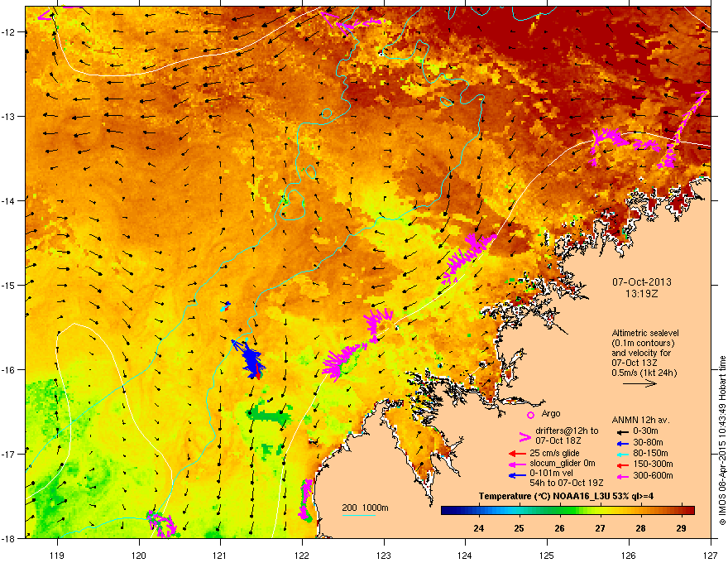Click the latitude -13 axis label
Viewport: 728px width, 563px height.
[9, 116]
